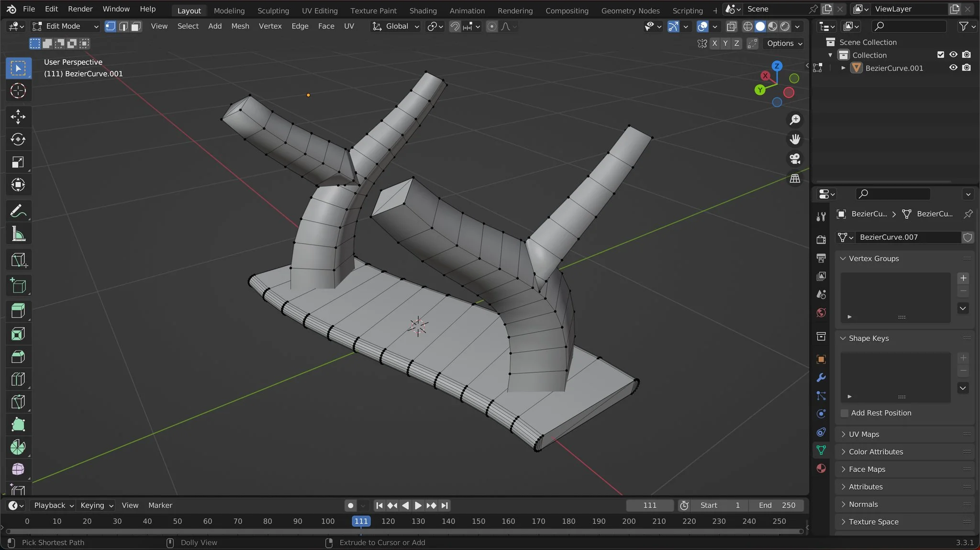Choose the Annotate pencil tool

[x=18, y=211]
